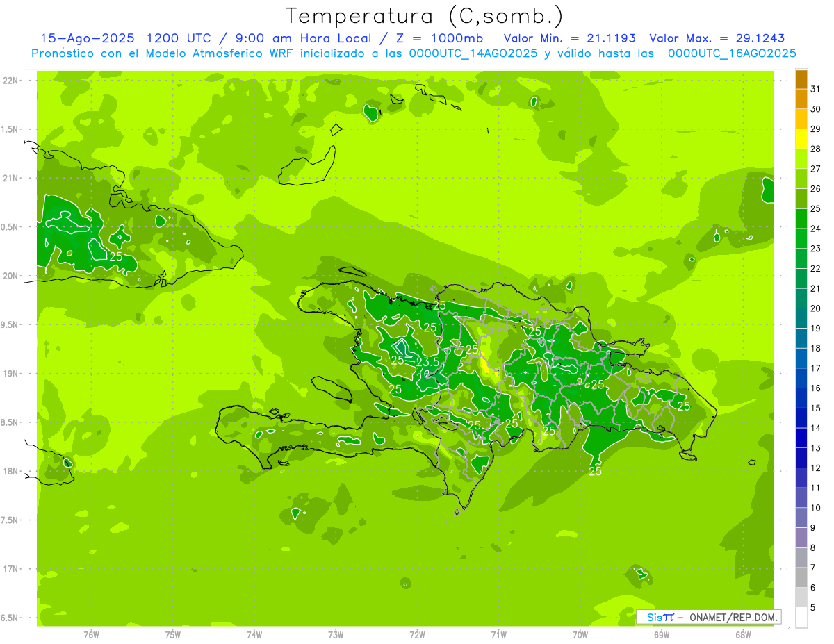Select the pressure level "Z = 1000mb"
This screenshot has height=644, width=834.
[439, 38]
